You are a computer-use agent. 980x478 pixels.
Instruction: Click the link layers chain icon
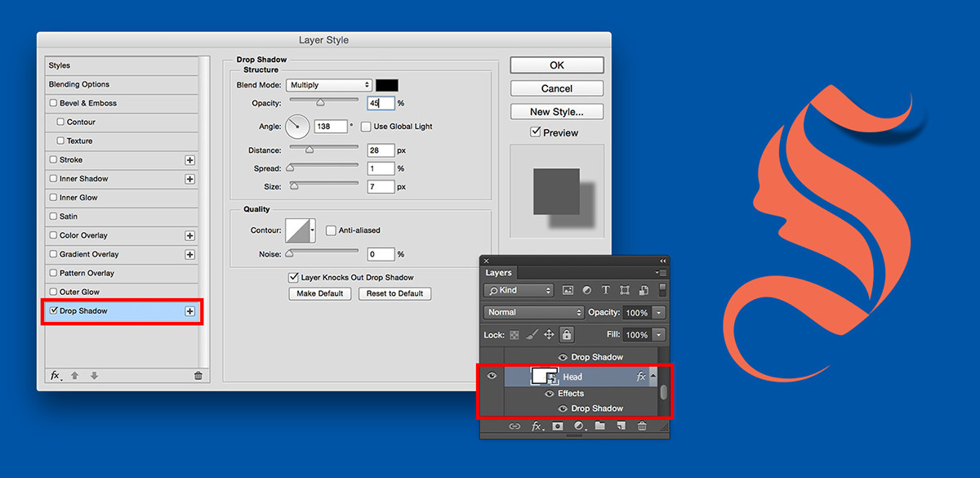514,427
